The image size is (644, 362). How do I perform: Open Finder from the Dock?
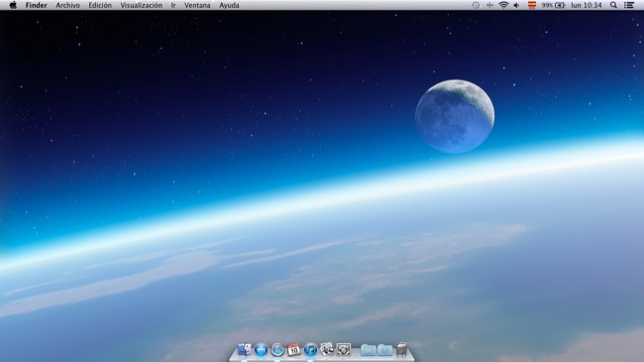245,350
